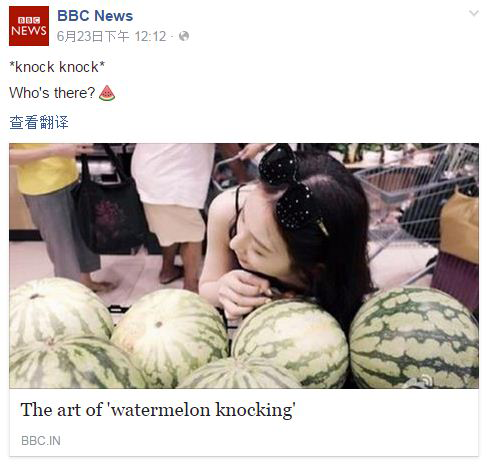Select the 'Who's there?' post text
489x466 pixels.
52,93
